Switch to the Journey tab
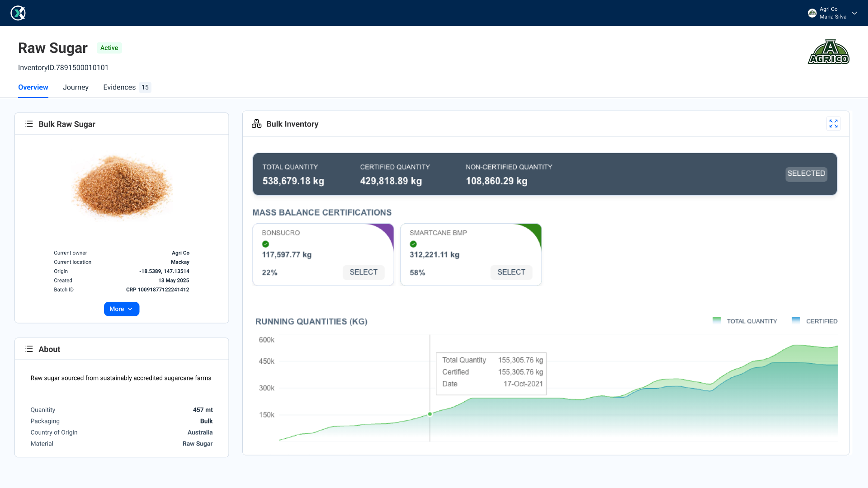 click(75, 87)
